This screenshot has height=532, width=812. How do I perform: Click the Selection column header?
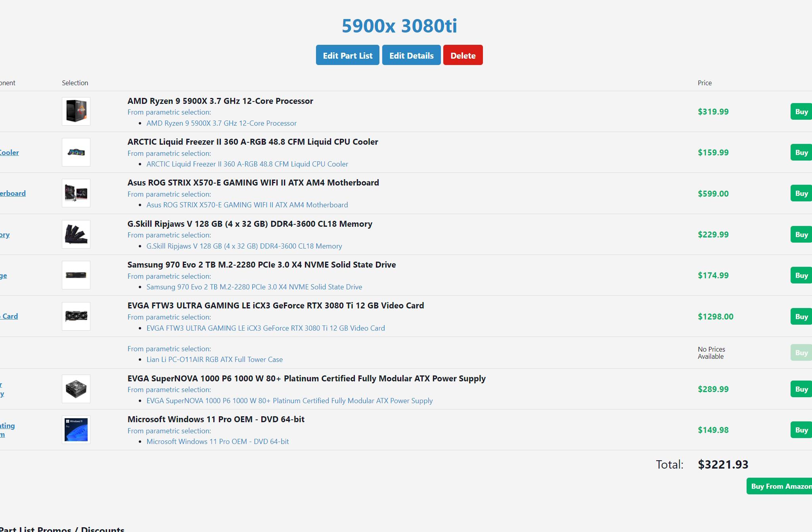pos(75,83)
